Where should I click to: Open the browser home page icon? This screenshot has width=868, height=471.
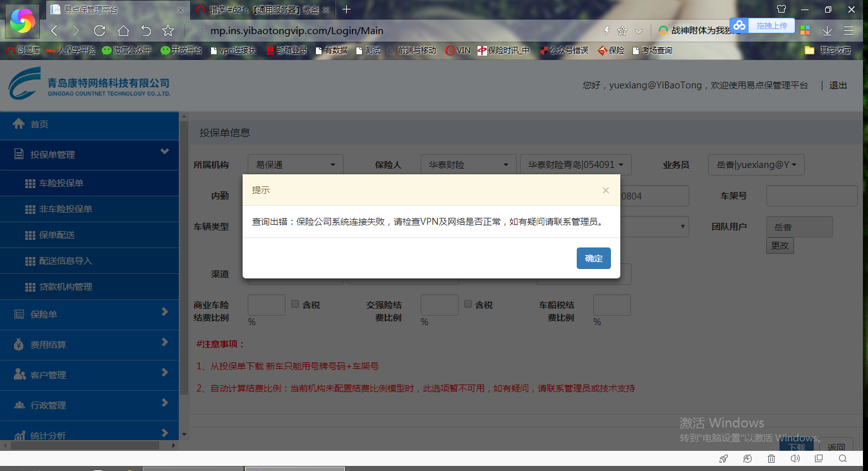click(123, 30)
